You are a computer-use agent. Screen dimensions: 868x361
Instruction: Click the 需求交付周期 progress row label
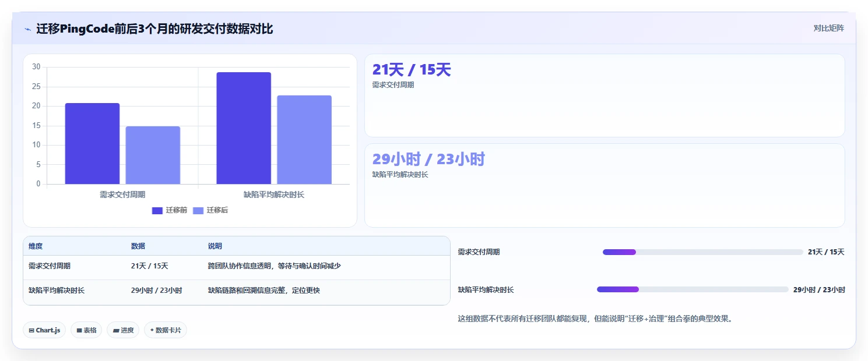click(479, 252)
